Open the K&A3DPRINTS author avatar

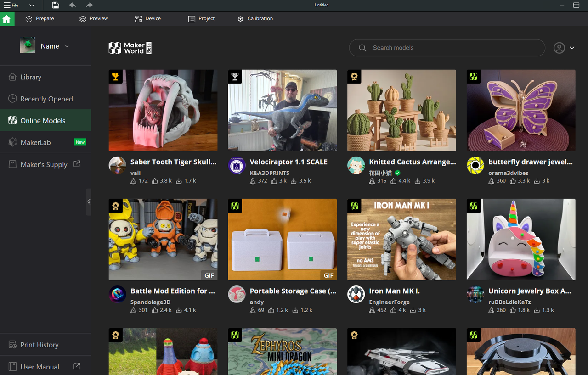(237, 165)
